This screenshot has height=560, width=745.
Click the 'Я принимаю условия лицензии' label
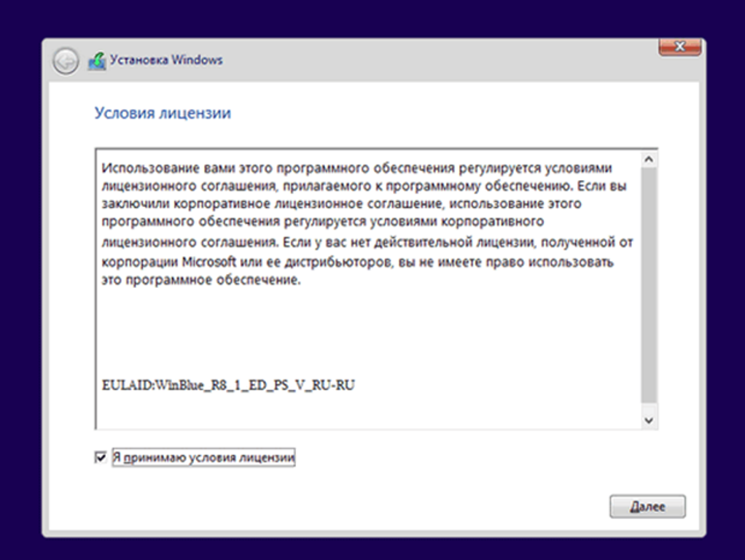pyautogui.click(x=203, y=457)
